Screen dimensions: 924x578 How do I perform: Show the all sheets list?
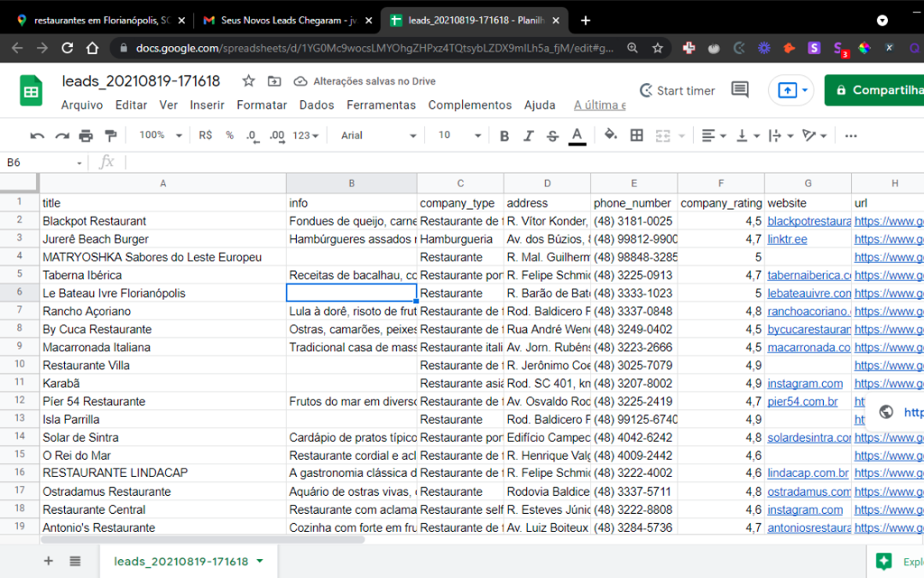coord(75,561)
